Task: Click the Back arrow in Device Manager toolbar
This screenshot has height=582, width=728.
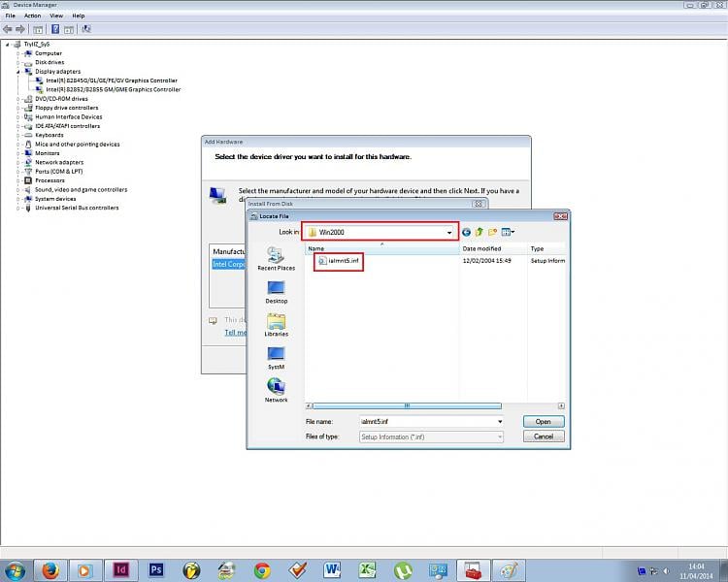Action: click(x=8, y=29)
